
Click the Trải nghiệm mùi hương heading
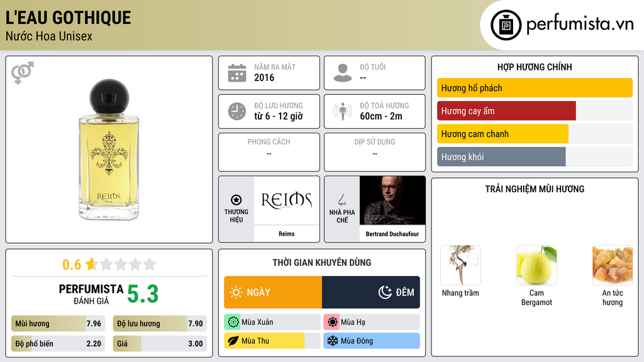click(535, 189)
